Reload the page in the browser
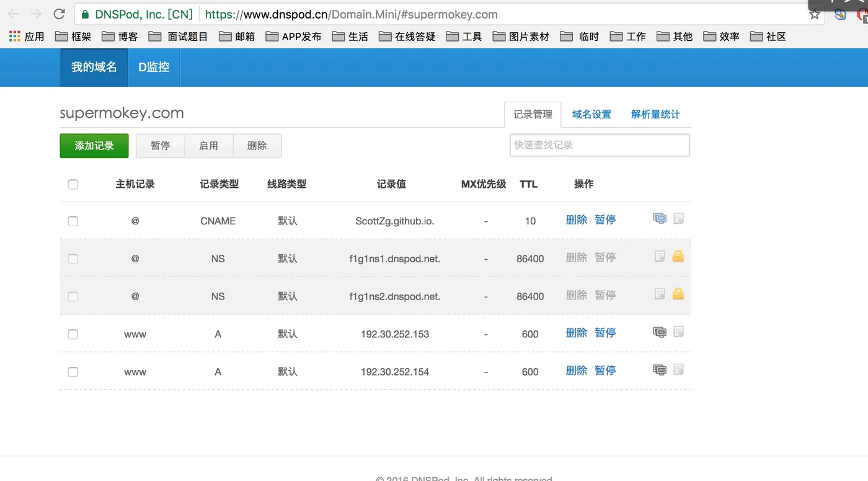 pos(59,14)
